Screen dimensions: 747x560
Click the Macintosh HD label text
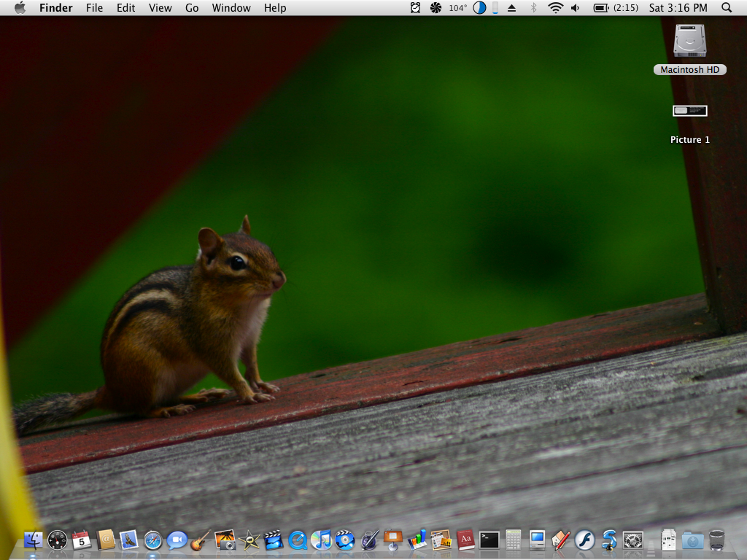(x=690, y=69)
